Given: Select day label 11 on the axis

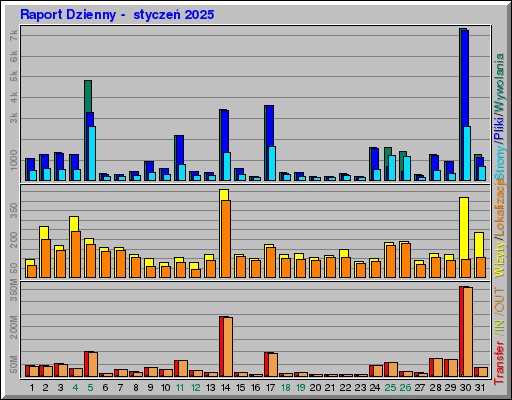Looking at the screenshot, I should tap(180, 388).
